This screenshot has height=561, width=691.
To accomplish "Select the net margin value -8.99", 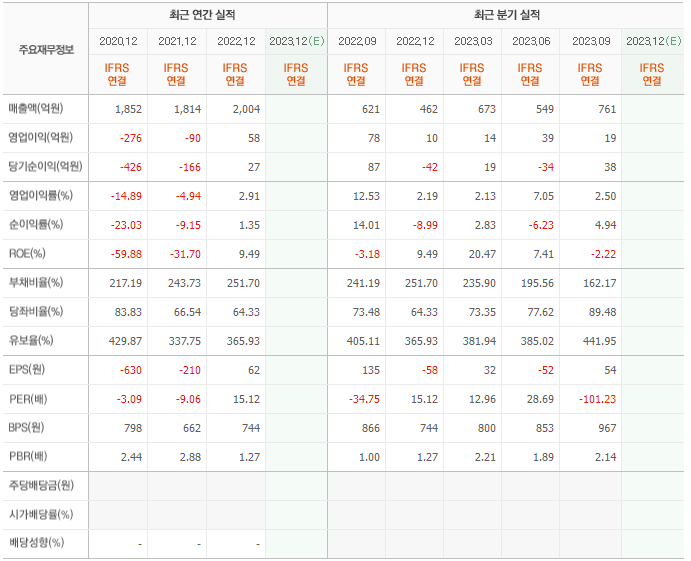I will [425, 226].
